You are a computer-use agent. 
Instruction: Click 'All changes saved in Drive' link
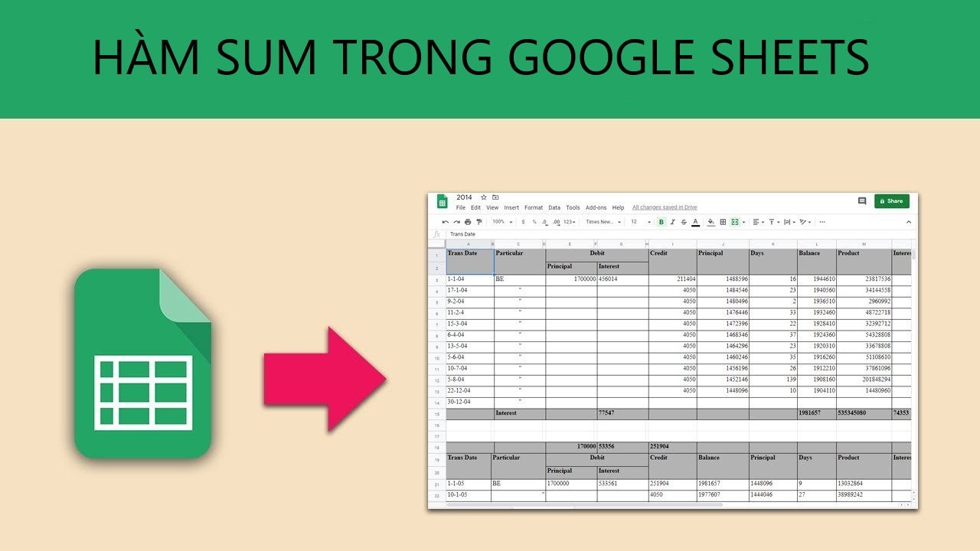(665, 207)
